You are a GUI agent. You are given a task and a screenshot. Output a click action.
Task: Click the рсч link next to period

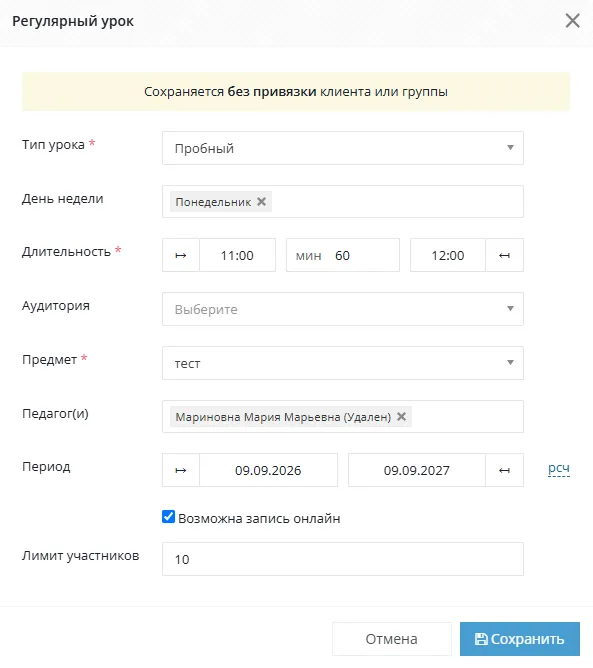[559, 469]
